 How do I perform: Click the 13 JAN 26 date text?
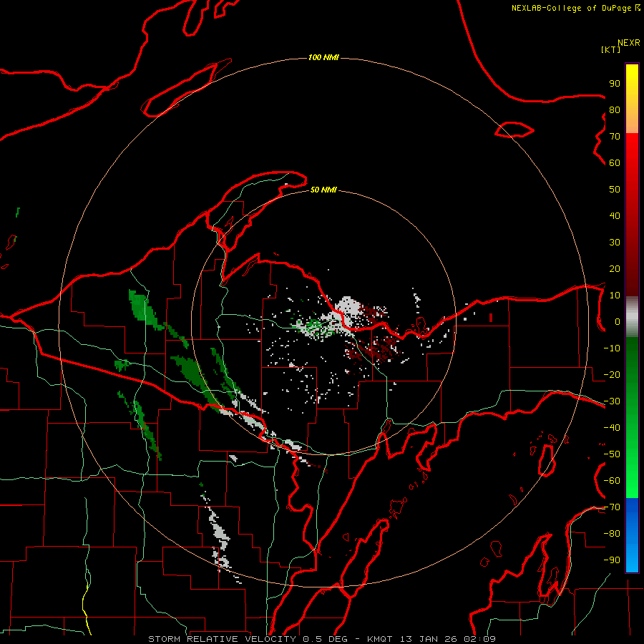tap(429, 639)
